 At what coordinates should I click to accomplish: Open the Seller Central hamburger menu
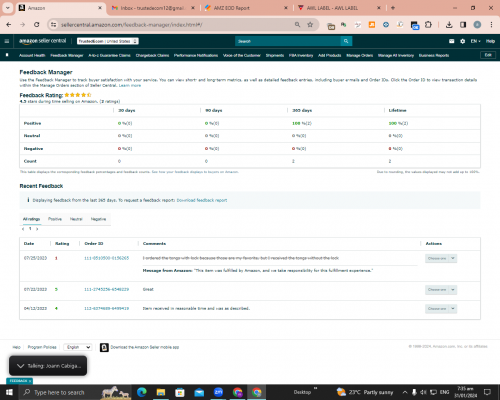[x=7, y=41]
